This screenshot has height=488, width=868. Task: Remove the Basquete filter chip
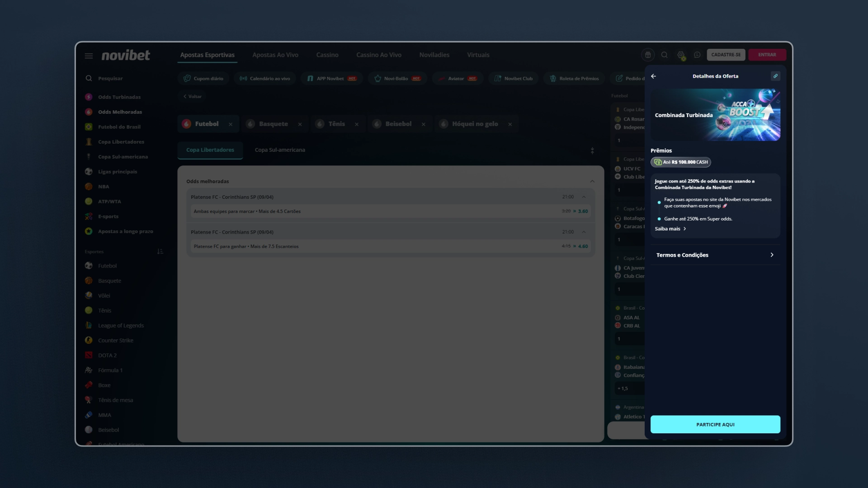tap(300, 124)
